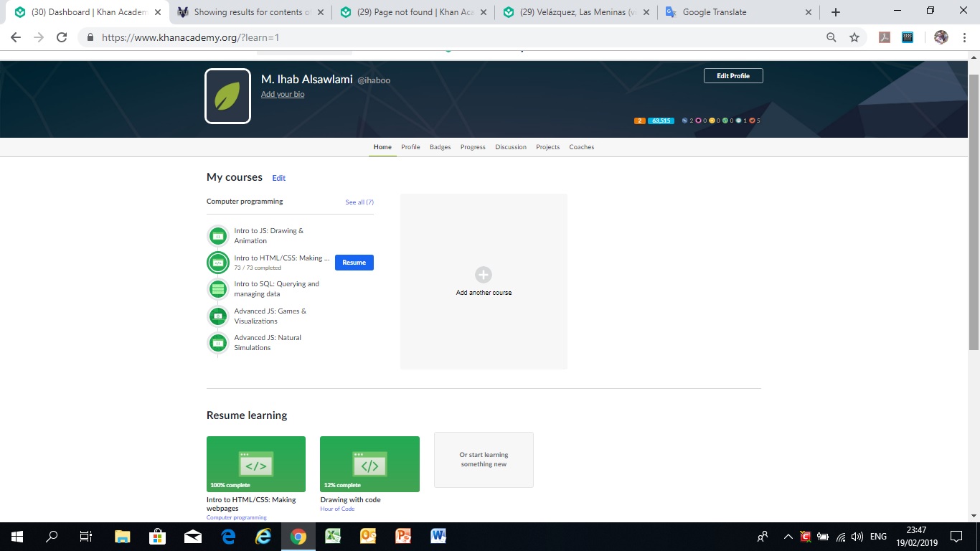This screenshot has width=980, height=551.
Task: Open a new browser tab
Action: click(836, 12)
